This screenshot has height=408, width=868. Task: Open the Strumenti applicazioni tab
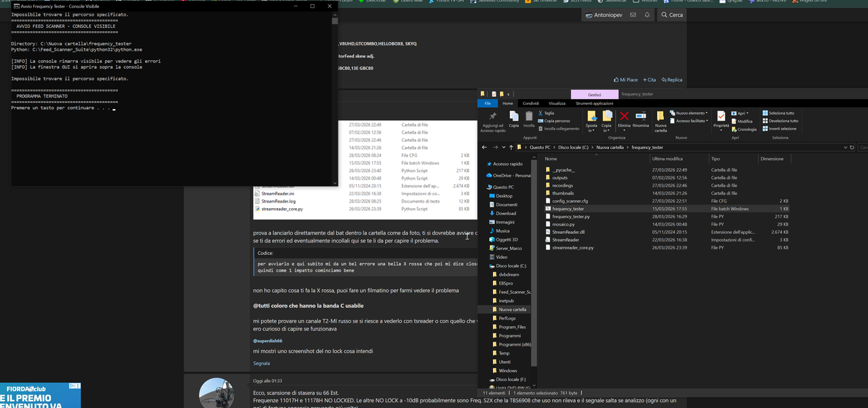[594, 103]
